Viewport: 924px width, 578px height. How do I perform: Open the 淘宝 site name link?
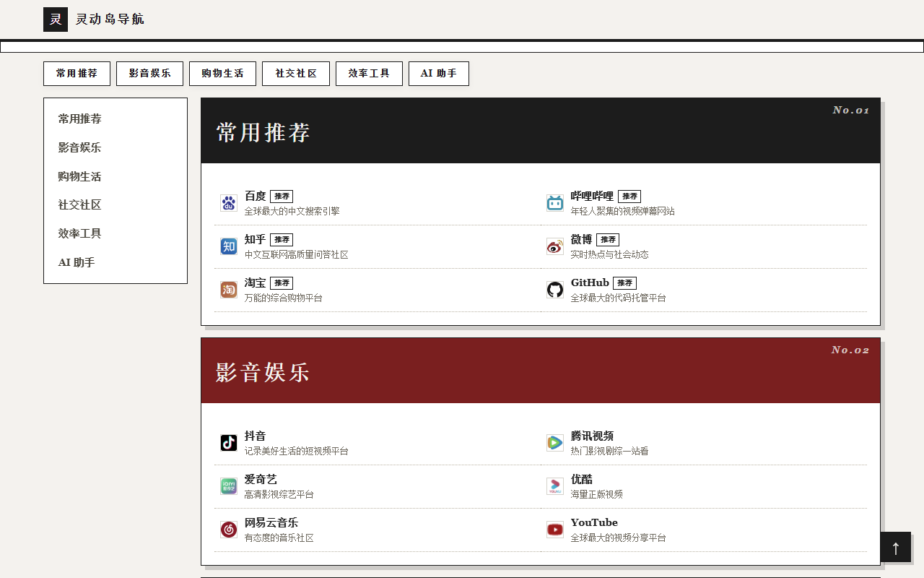(256, 282)
